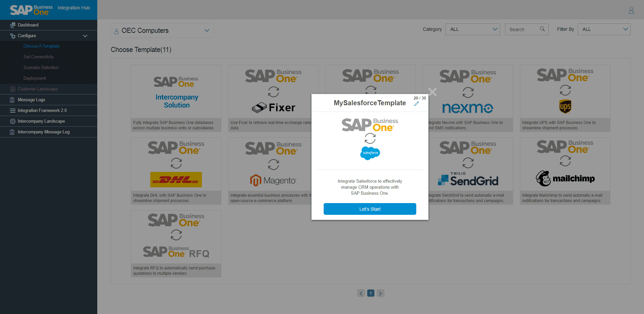Image resolution: width=644 pixels, height=314 pixels.
Task: Click the Let's Start button
Action: coord(370,209)
